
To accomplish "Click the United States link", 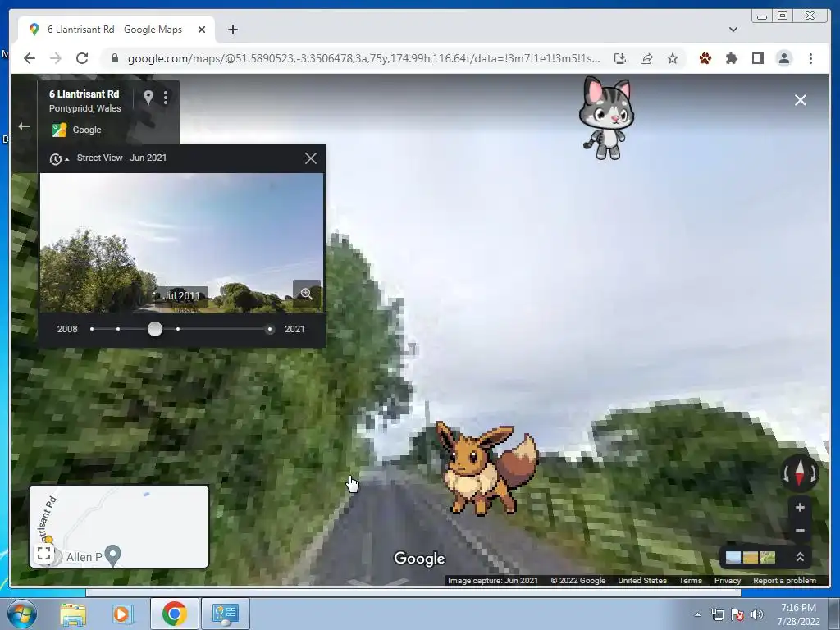I will pos(641,580).
